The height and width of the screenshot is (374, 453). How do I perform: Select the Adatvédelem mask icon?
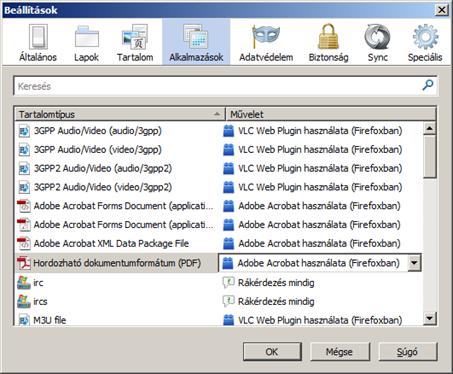tap(266, 37)
